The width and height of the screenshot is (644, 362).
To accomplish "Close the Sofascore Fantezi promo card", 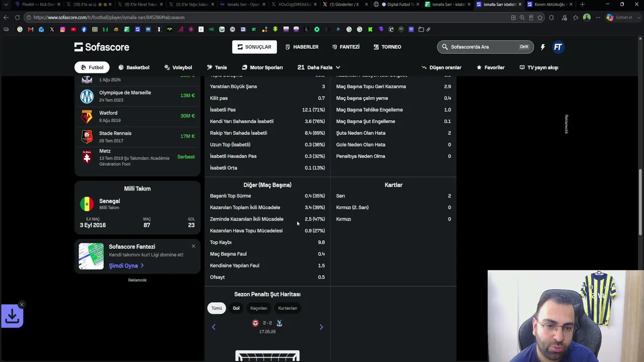I will point(193,246).
